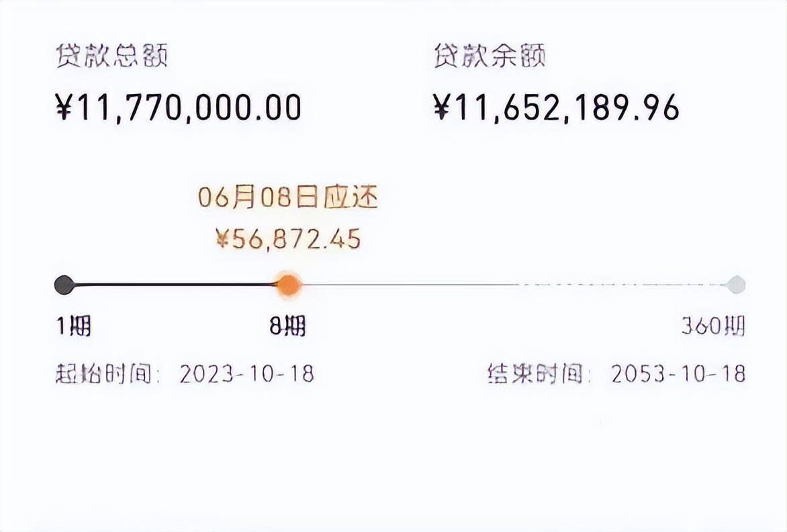Click the light remaining progress line segment
Viewport: 787px width, 532px height.
pos(513,285)
